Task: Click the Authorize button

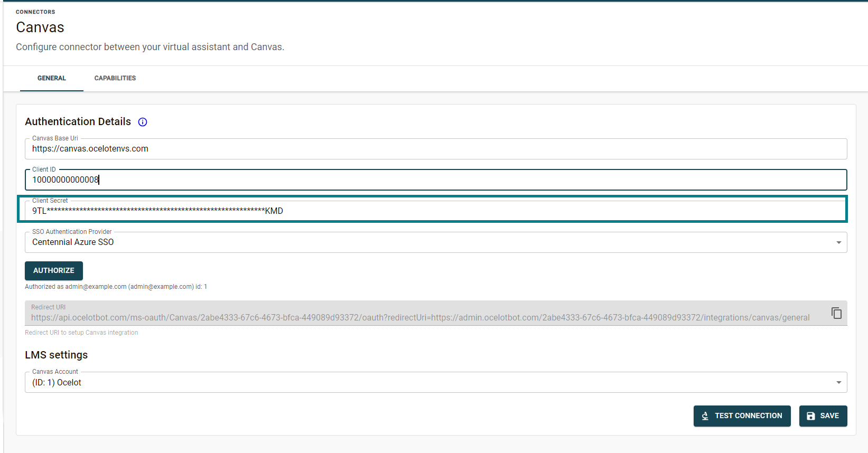Action: 54,271
